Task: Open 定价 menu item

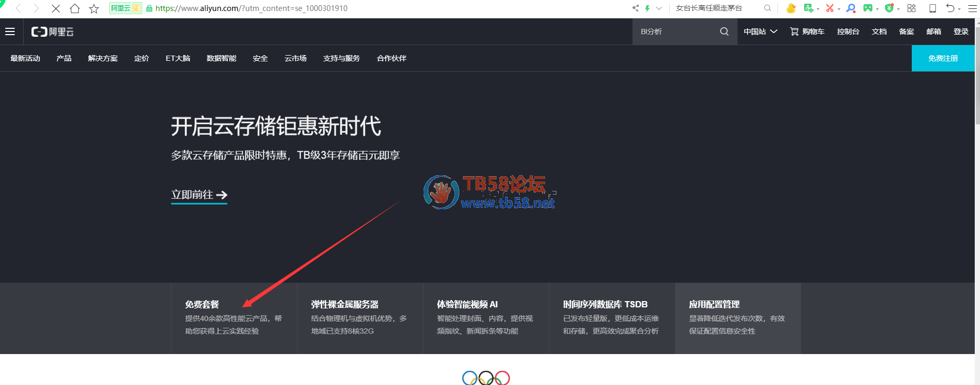Action: pyautogui.click(x=142, y=58)
